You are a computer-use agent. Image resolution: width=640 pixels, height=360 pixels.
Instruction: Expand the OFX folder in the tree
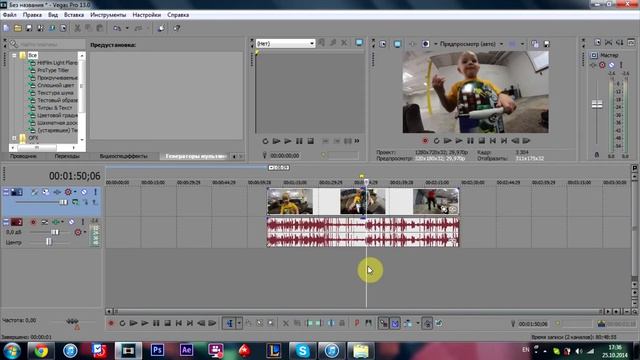[x=14, y=138]
